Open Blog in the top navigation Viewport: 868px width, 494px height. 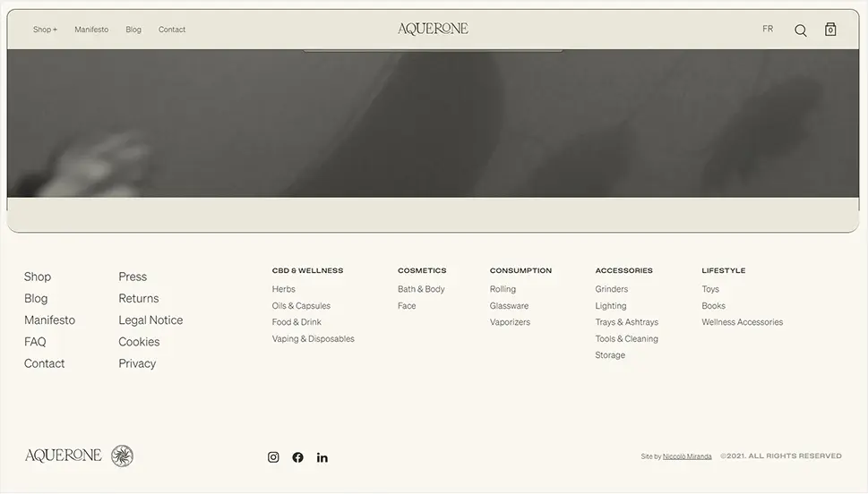point(133,30)
